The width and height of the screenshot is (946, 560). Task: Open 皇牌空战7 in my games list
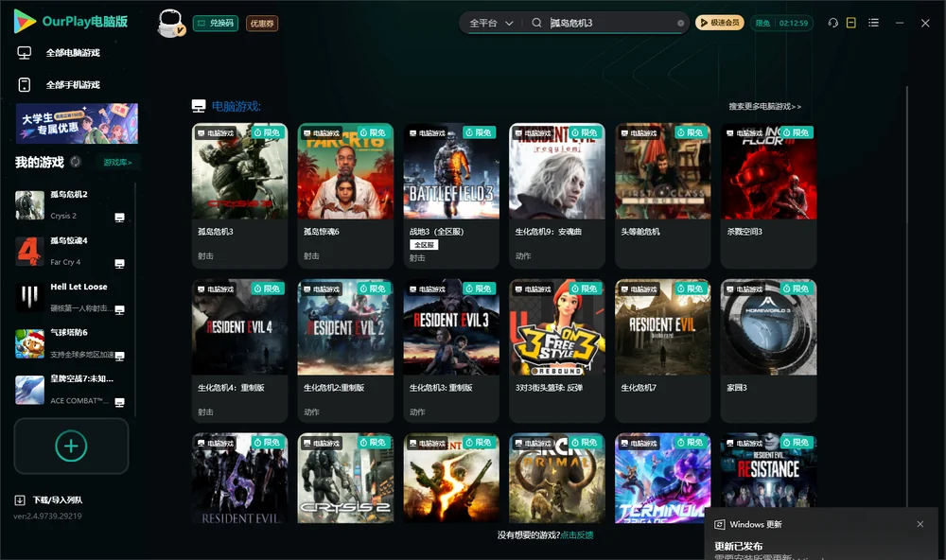(71, 390)
